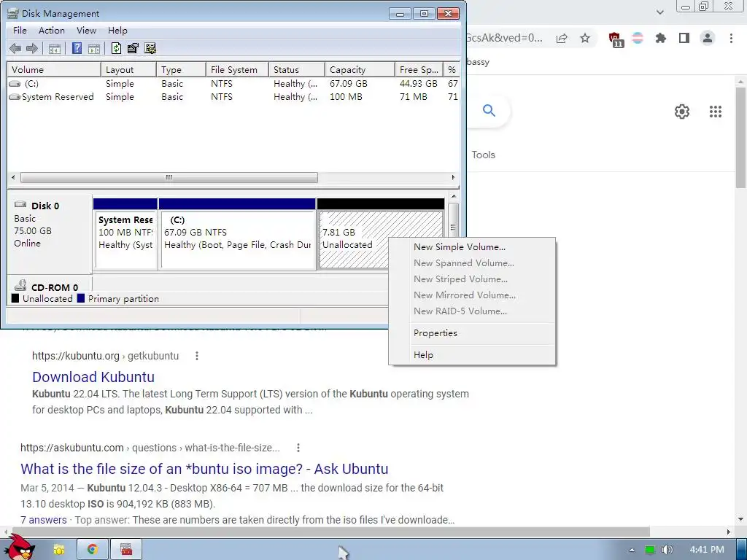Viewport: 747px width, 560px height.
Task: Click the volume speaker icon in system tray
Action: (x=667, y=550)
